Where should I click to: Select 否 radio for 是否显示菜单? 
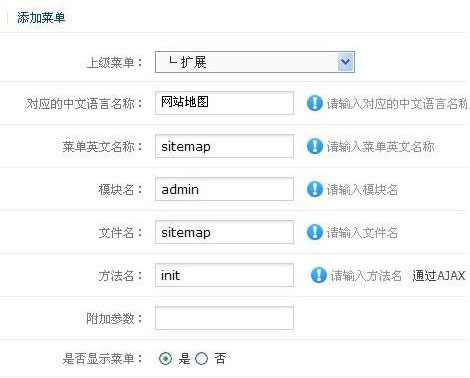pyautogui.click(x=201, y=359)
